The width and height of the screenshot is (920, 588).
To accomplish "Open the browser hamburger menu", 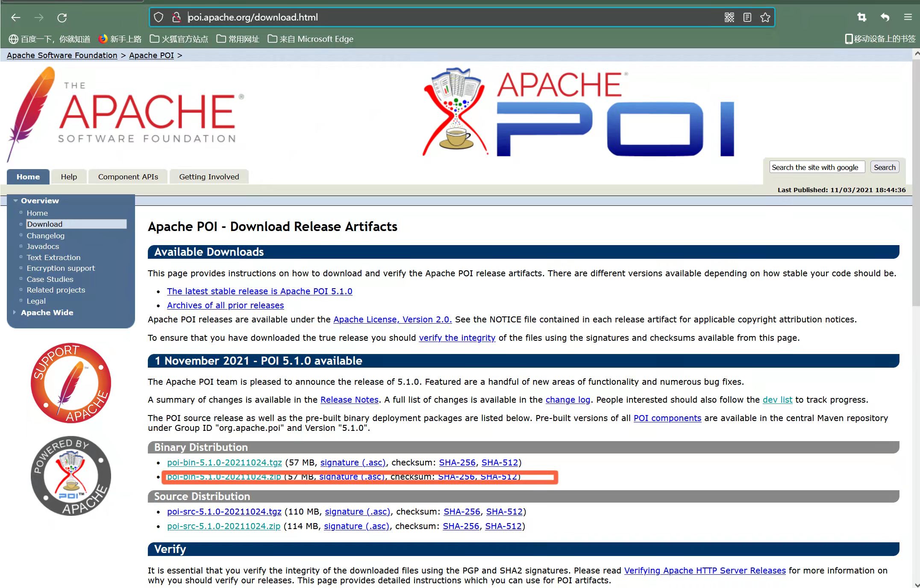I will pos(908,17).
